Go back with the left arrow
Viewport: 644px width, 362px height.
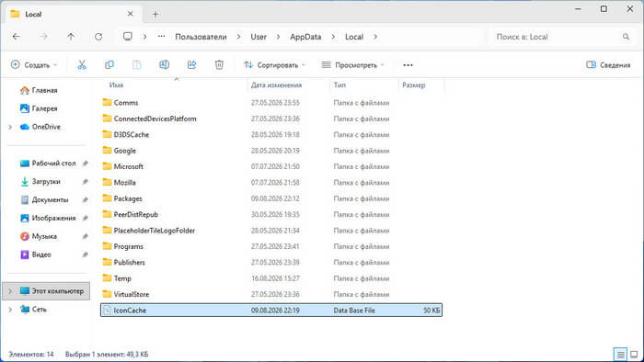pyautogui.click(x=16, y=37)
